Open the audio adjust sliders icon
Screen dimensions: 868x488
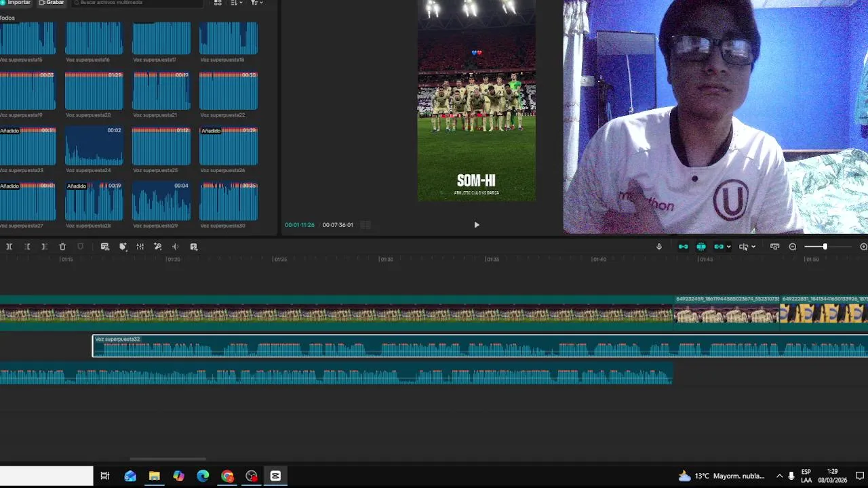[140, 247]
